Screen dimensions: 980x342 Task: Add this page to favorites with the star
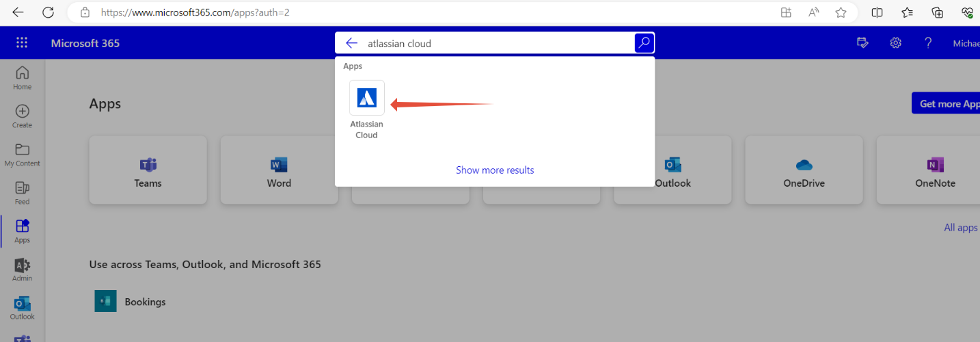coord(841,12)
